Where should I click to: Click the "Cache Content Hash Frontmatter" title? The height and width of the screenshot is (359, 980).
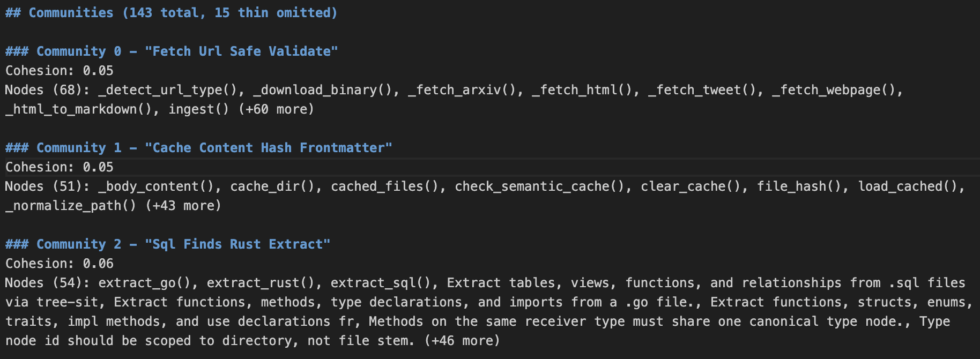269,148
